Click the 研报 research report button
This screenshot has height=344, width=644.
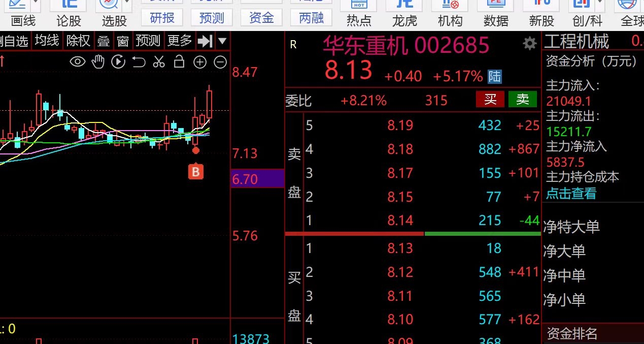162,18
